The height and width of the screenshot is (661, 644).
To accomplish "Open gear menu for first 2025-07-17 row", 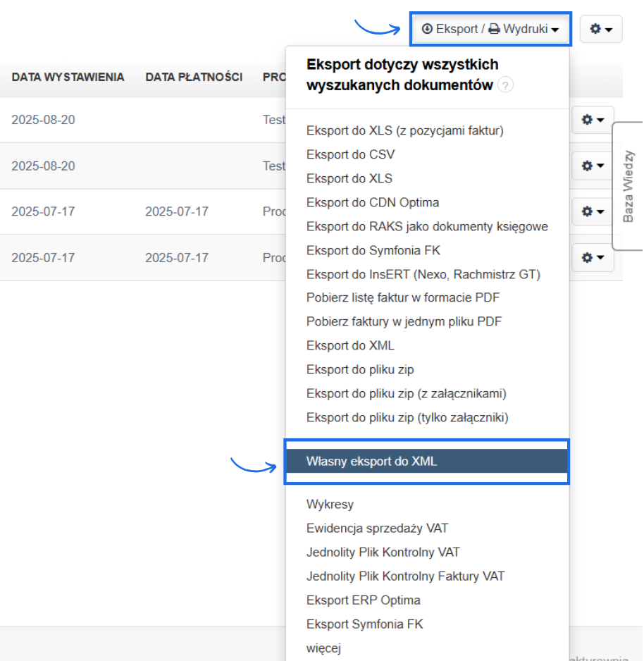I will (593, 211).
